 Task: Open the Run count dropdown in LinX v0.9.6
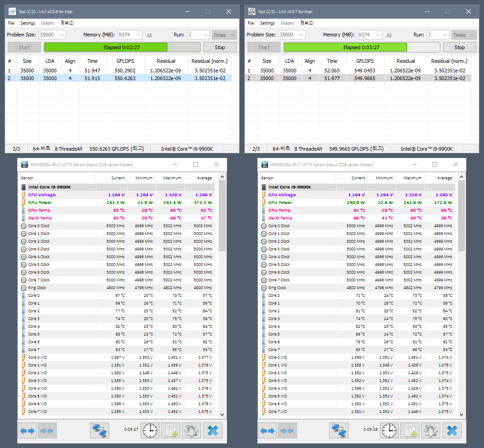click(206, 35)
